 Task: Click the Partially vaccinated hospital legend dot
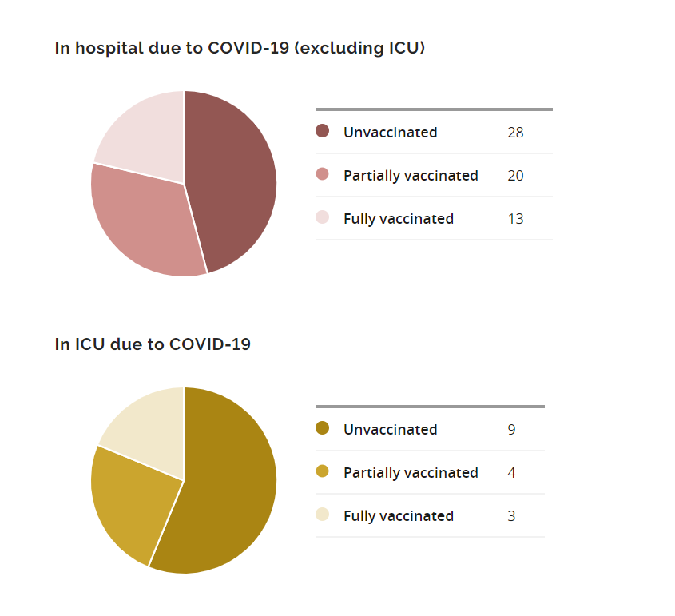[x=323, y=175]
